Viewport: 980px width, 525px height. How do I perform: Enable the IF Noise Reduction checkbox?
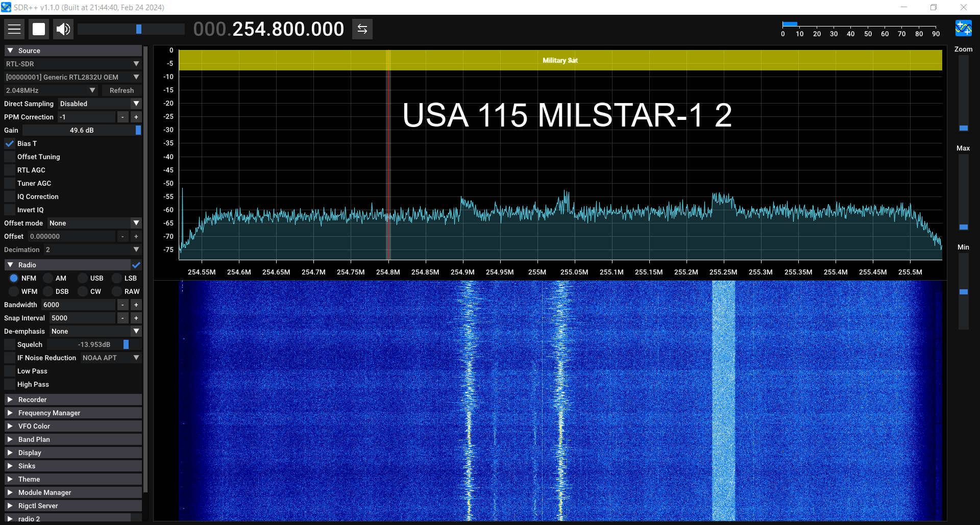tap(10, 358)
